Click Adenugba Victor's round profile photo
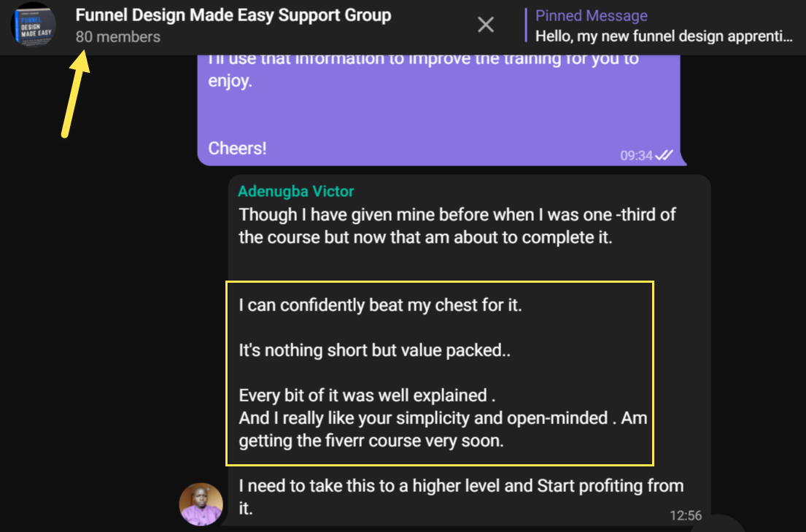The height and width of the screenshot is (532, 806). [x=201, y=504]
